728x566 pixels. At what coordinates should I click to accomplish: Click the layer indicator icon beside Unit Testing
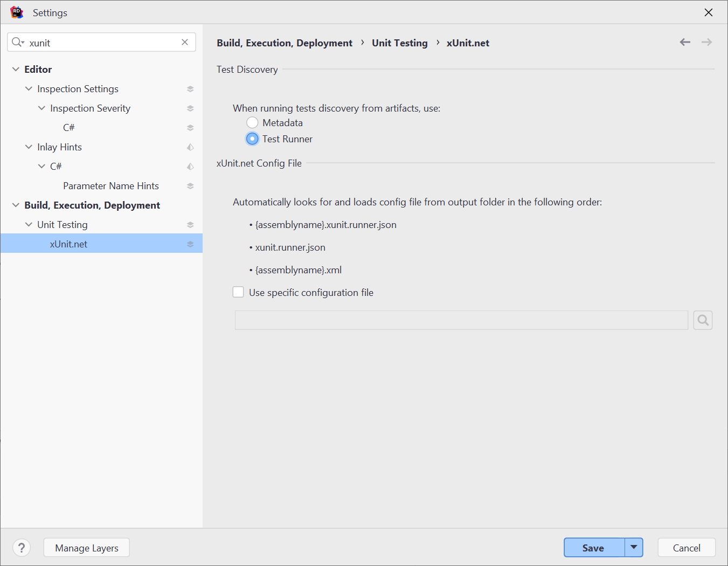click(190, 224)
